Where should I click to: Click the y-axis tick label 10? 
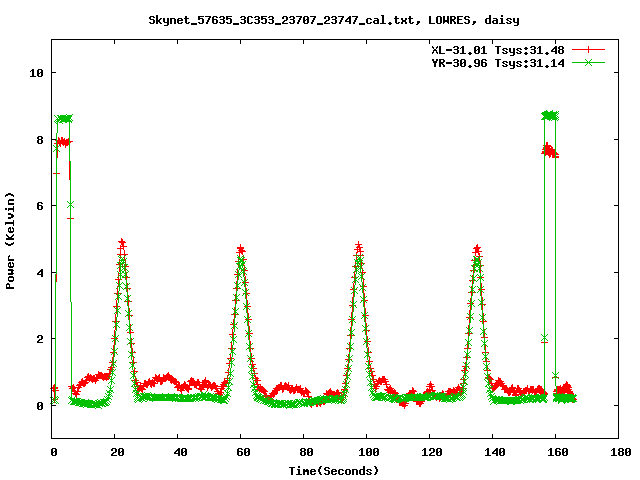(x=36, y=73)
